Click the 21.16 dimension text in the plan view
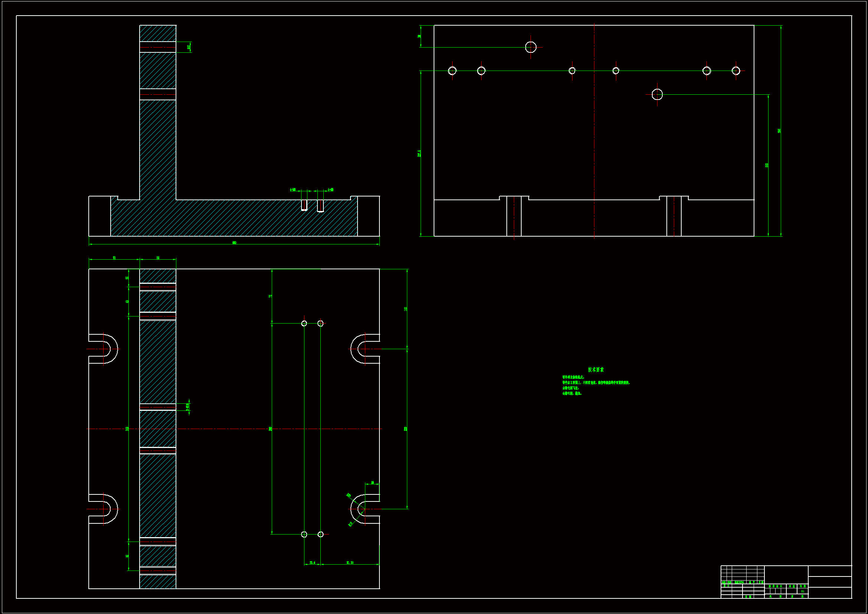Viewport: 868px width, 614px height. click(350, 562)
